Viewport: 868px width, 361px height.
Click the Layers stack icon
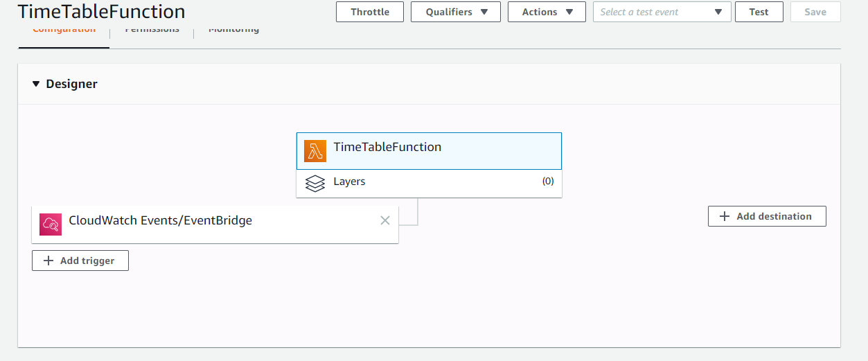point(315,184)
